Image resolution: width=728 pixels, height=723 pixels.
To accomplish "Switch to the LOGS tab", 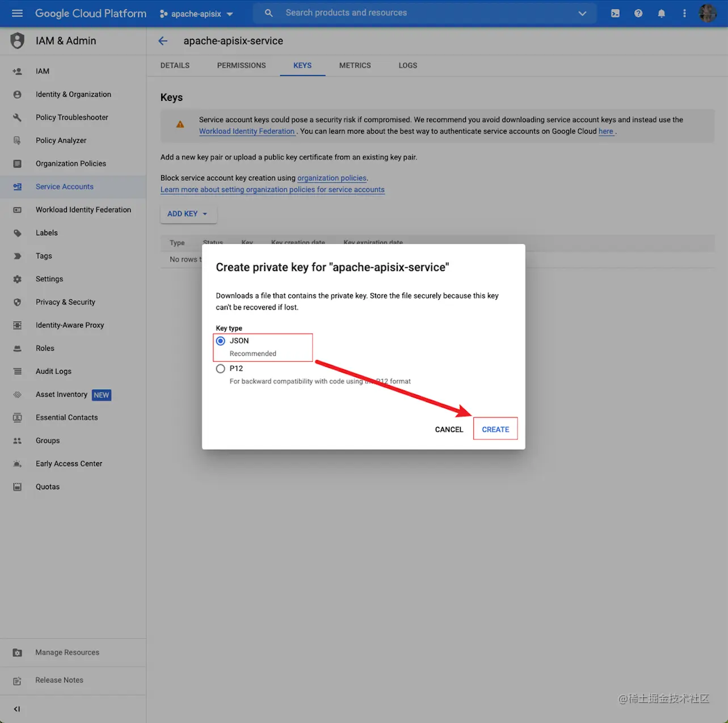I will (408, 66).
